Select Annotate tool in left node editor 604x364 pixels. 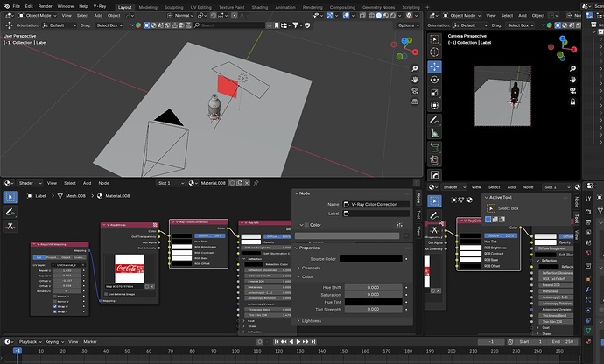click(x=11, y=212)
